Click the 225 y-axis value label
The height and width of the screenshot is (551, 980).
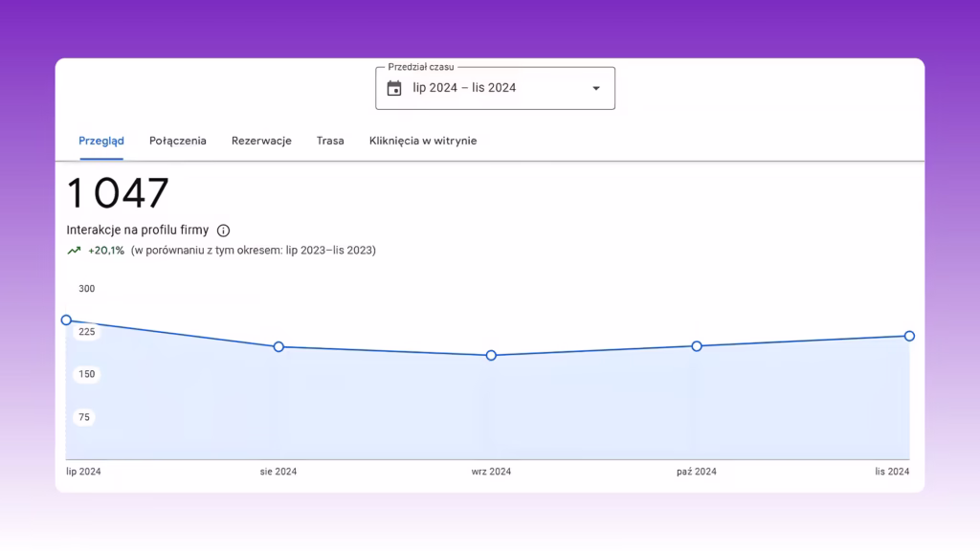coord(87,332)
